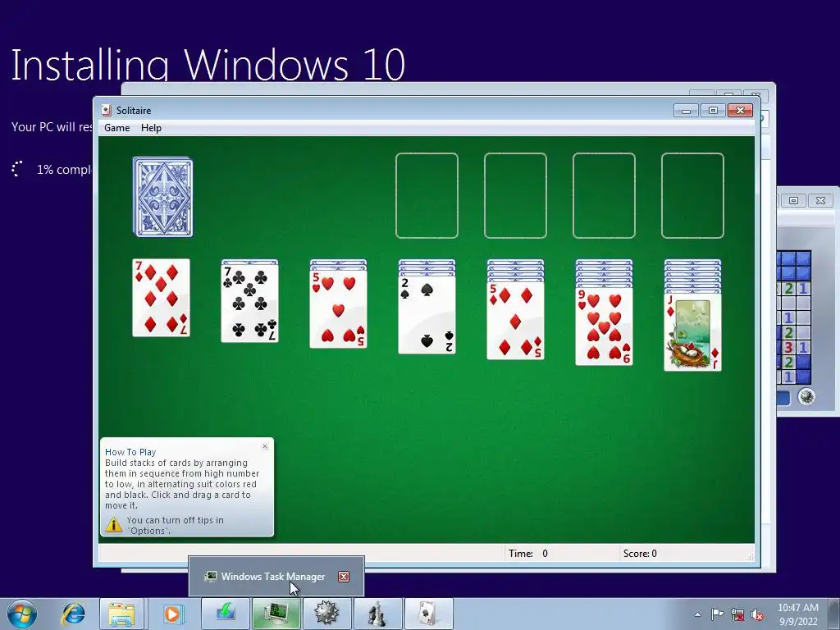The height and width of the screenshot is (630, 840).
Task: Click the muted volume tray icon
Action: point(757,614)
